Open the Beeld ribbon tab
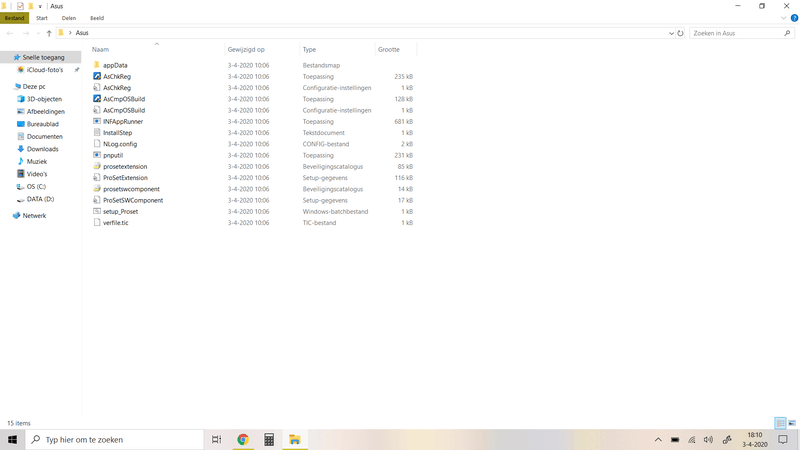Viewport: 800px width, 450px height. pos(97,18)
